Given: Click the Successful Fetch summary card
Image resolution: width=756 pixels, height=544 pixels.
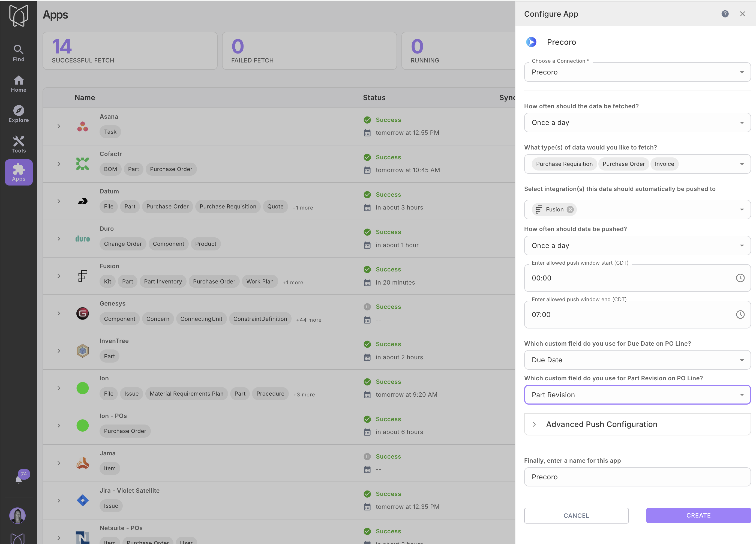Looking at the screenshot, I should (x=130, y=51).
